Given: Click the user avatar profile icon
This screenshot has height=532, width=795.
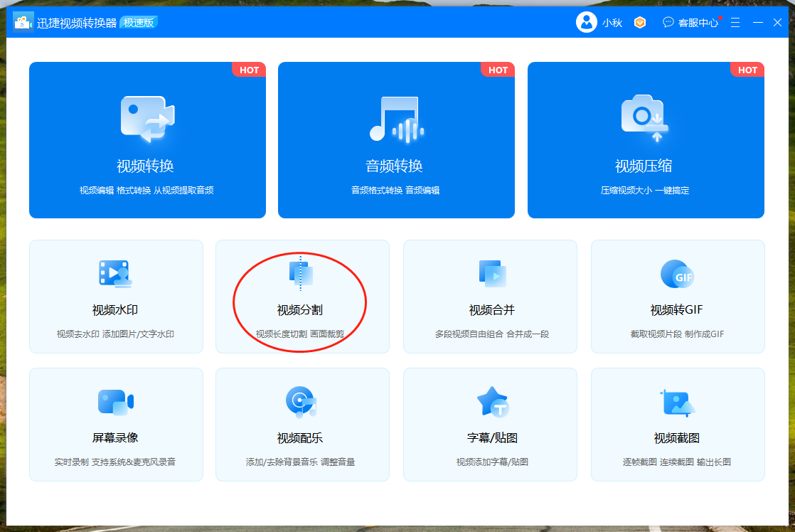Looking at the screenshot, I should (587, 23).
